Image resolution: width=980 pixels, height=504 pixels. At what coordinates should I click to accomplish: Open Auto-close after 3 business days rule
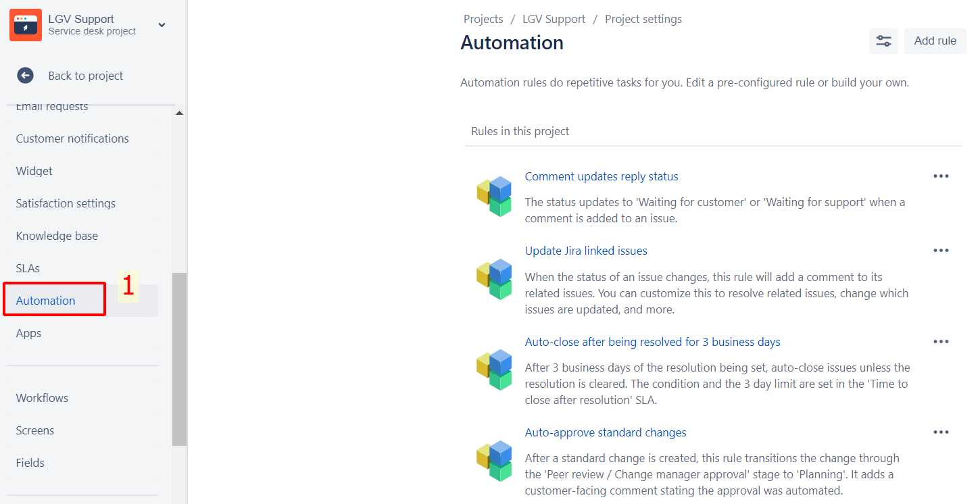click(x=652, y=342)
